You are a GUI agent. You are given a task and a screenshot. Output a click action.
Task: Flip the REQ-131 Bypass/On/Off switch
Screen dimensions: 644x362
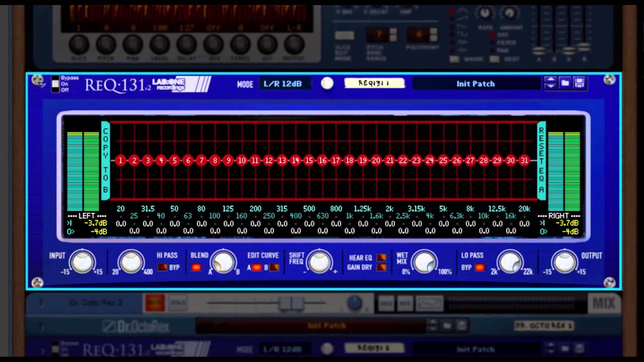coord(55,84)
